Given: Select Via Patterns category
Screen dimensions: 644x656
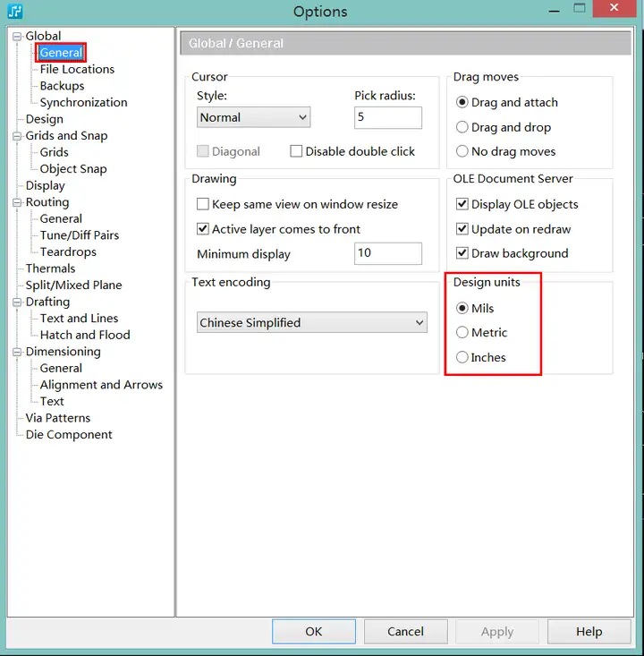Looking at the screenshot, I should coord(58,418).
